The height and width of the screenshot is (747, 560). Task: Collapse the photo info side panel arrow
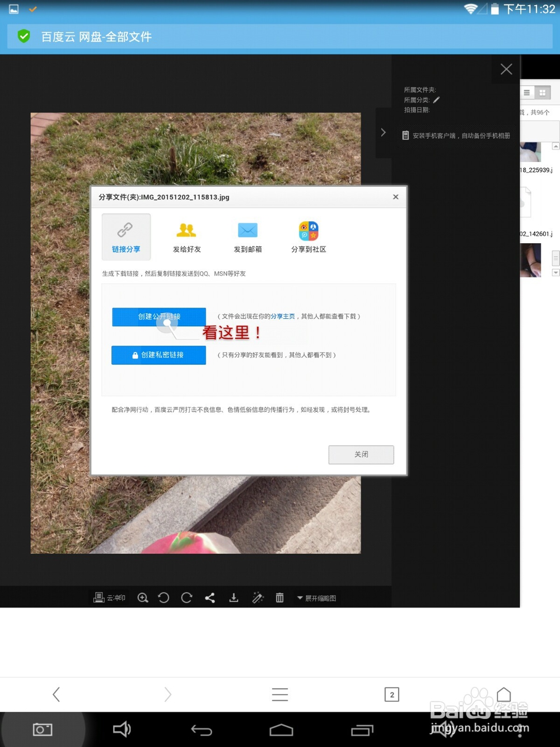[383, 133]
